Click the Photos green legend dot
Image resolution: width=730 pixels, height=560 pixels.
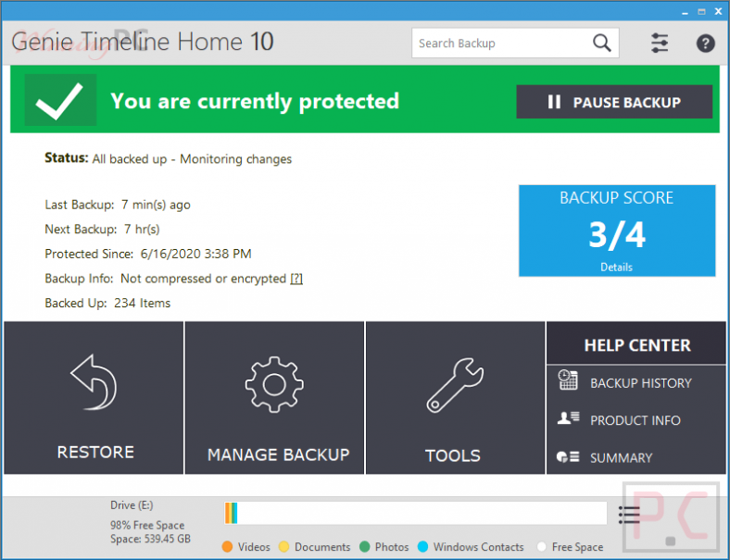tap(364, 546)
